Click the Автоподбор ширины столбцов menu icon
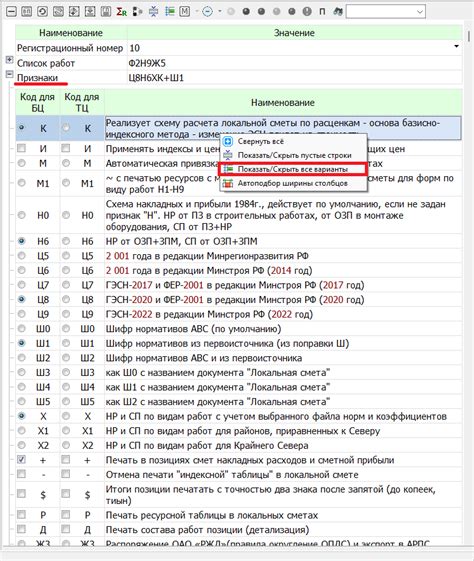The height and width of the screenshot is (561, 474). pos(228,184)
